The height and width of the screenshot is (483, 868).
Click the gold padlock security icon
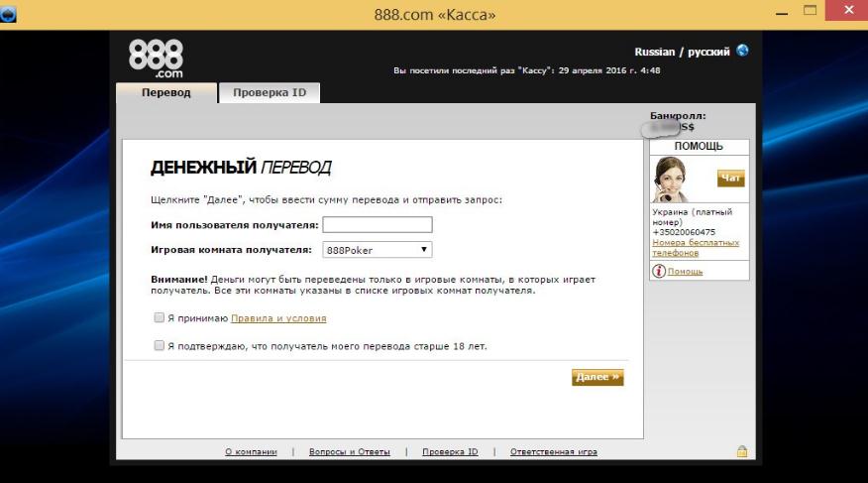coord(741,452)
